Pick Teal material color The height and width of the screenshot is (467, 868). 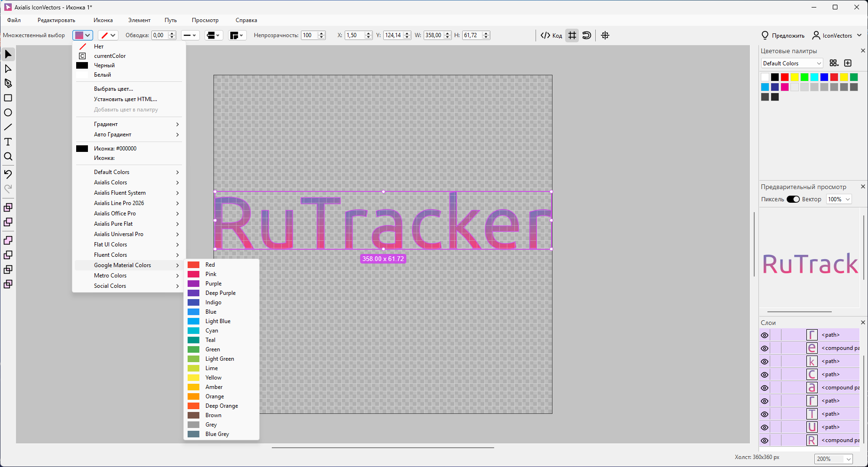point(221,340)
